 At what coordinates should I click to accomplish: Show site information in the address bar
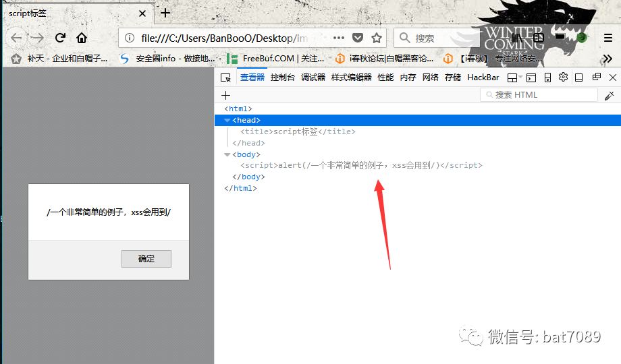[x=130, y=38]
